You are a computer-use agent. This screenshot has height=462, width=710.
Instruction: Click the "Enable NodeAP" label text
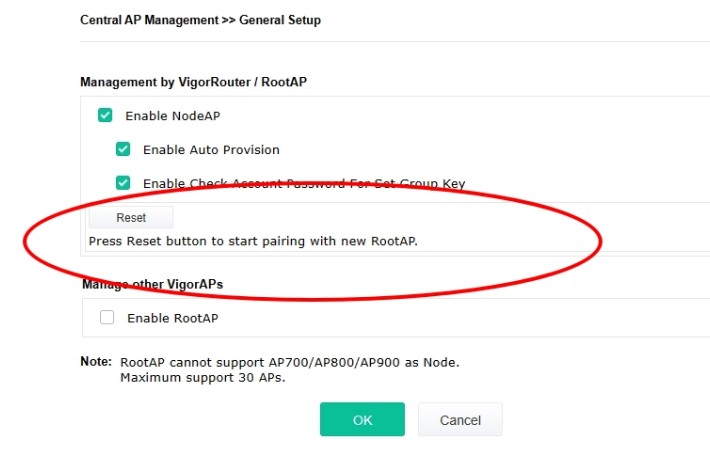click(172, 116)
